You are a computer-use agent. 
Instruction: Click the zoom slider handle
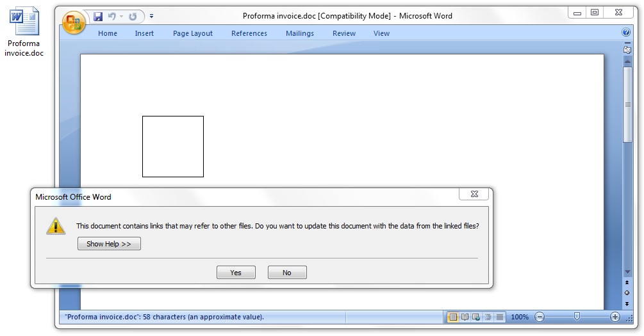(577, 316)
